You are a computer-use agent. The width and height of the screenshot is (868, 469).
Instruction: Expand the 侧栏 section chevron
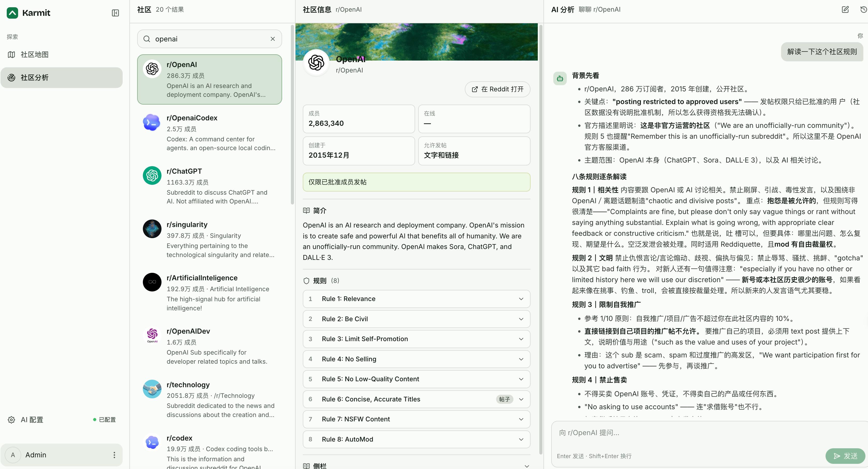(x=527, y=466)
